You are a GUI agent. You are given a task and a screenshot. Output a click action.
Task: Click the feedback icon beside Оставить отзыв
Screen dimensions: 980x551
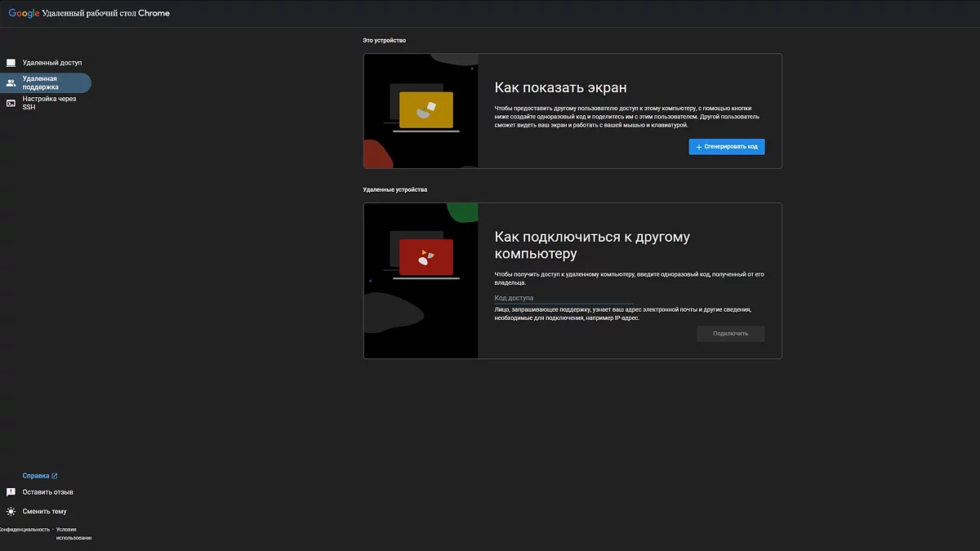point(11,492)
